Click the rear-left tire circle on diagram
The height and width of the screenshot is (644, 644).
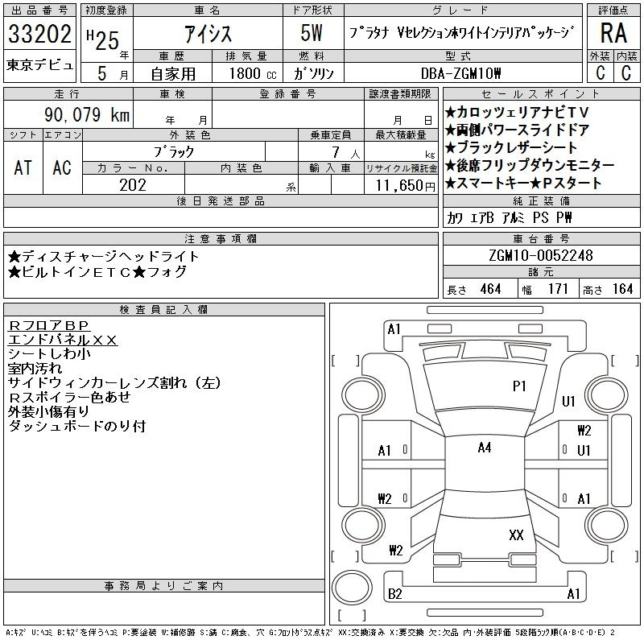(363, 525)
